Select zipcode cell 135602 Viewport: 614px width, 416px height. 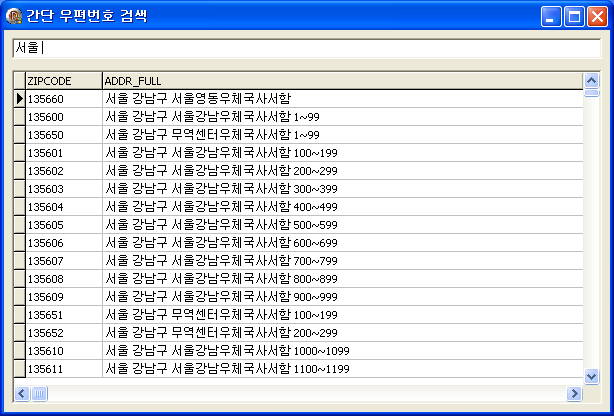[x=64, y=171]
